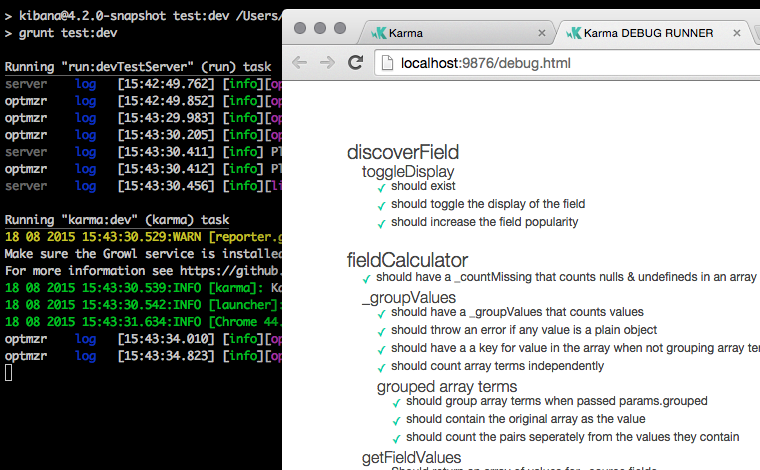The image size is (760, 470).
Task: Click checkmark for 'count the pairs seperately' test
Action: (396, 439)
